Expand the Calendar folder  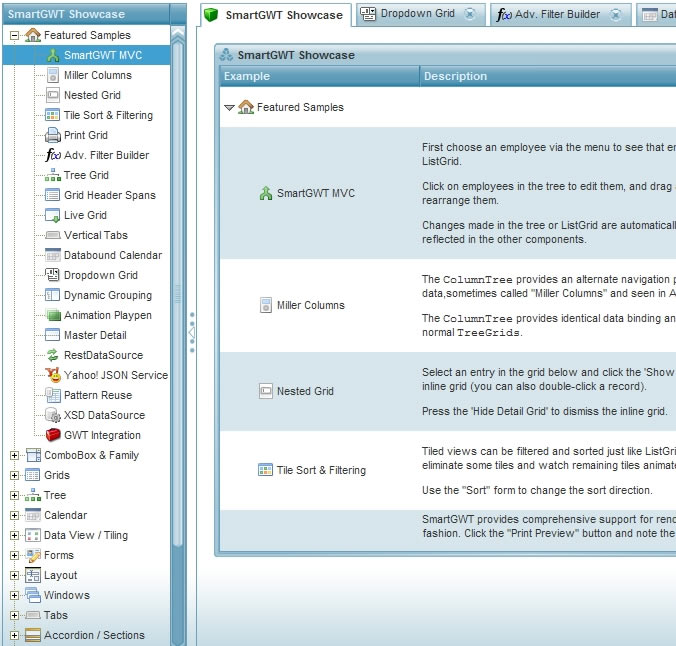tap(14, 515)
